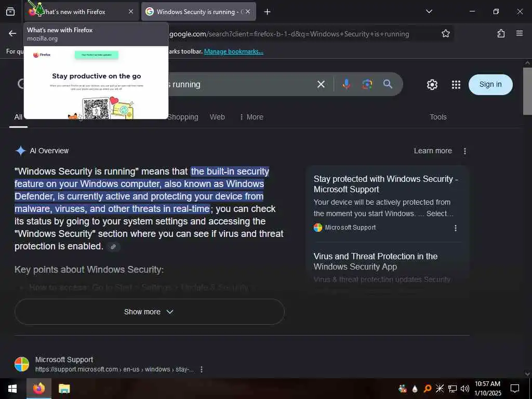This screenshot has width=532, height=399.
Task: Open network tray icon
Action: [x=453, y=389]
